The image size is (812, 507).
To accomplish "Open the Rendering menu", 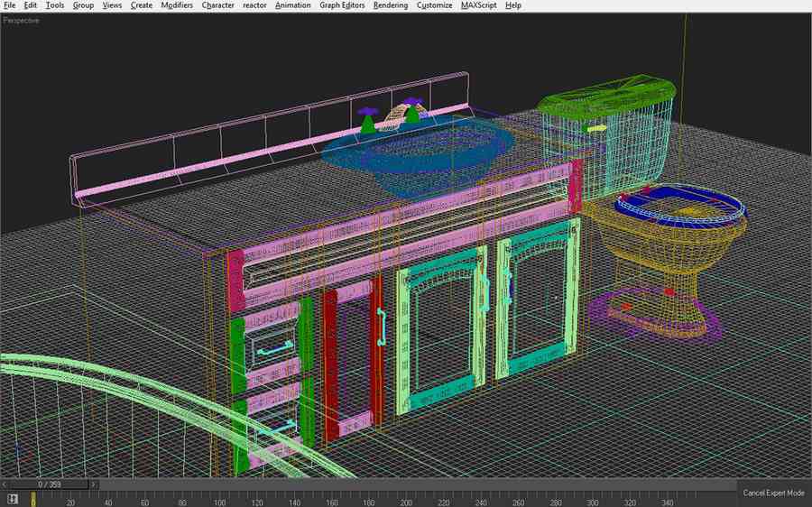I will coord(391,5).
